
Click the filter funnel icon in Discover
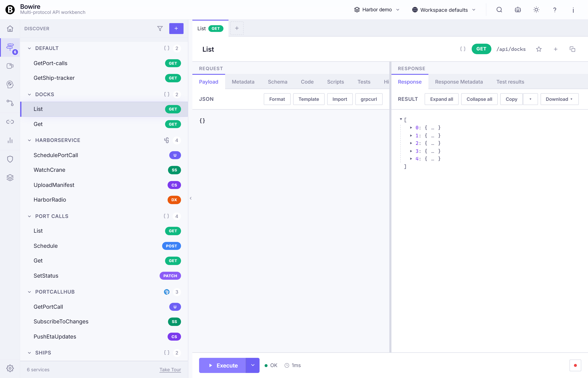pos(160,29)
